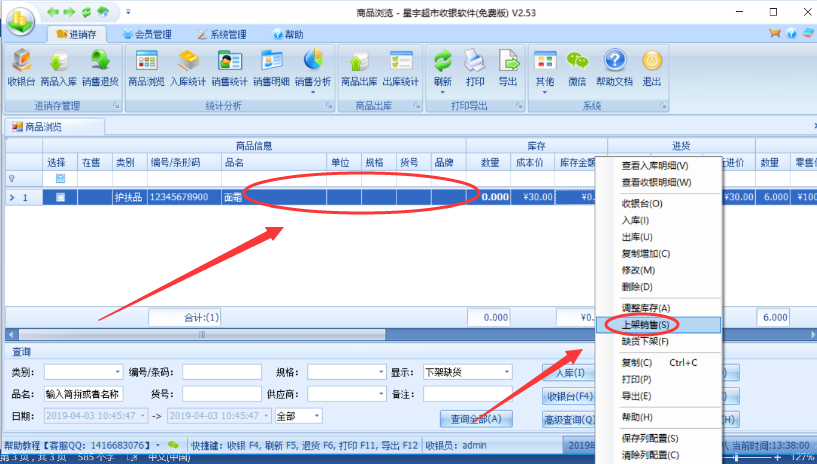Click the green forward arrow in title bar

tap(69, 11)
